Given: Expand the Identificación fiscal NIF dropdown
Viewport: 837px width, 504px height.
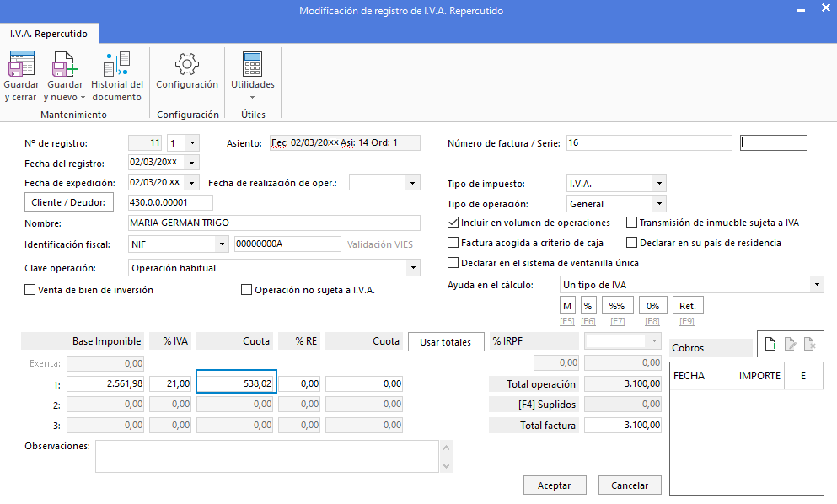Looking at the screenshot, I should point(222,244).
